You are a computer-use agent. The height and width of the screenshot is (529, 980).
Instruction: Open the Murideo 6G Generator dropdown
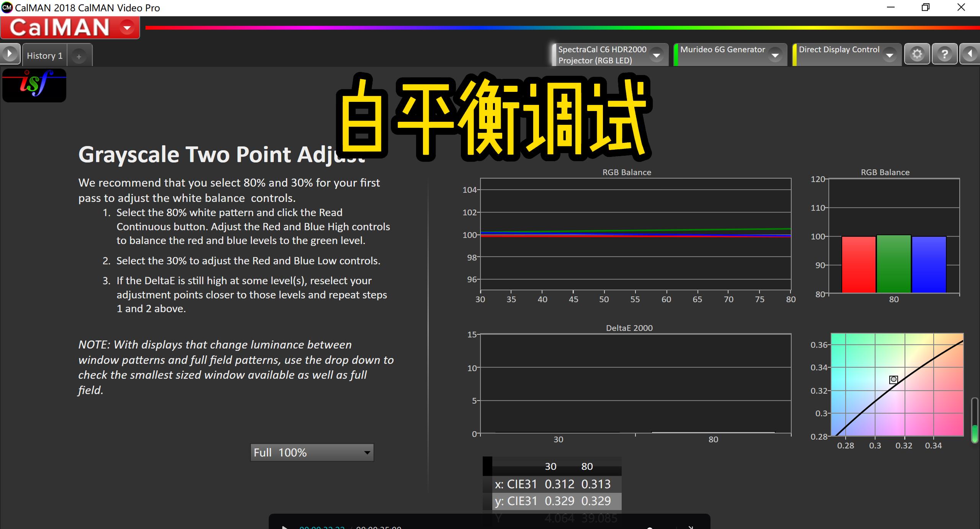click(776, 55)
